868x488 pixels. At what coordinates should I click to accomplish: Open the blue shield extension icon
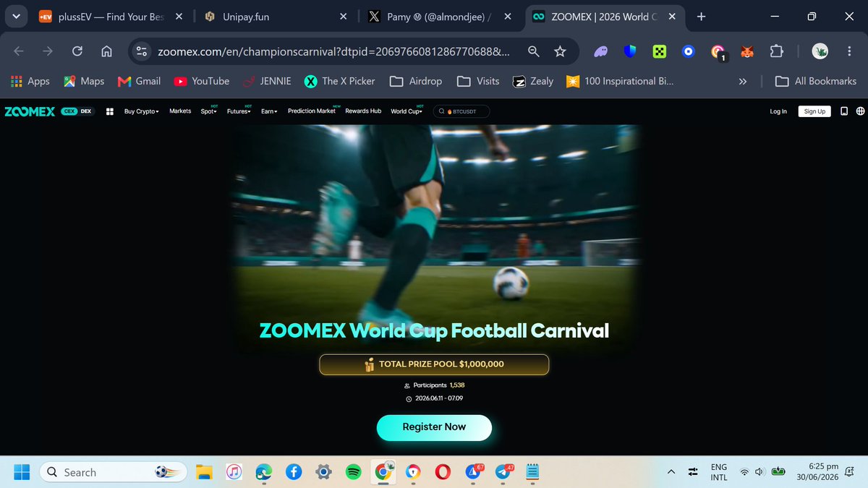(x=630, y=51)
